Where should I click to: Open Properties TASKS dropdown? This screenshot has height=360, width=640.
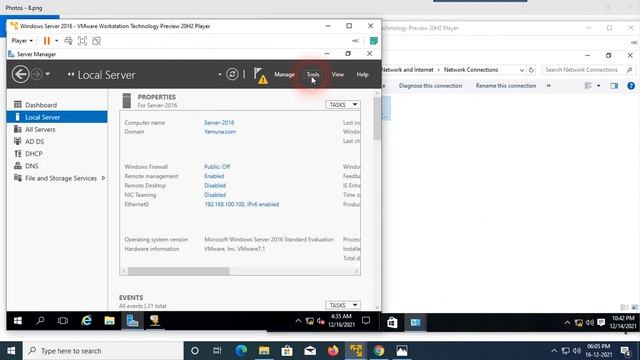click(343, 105)
